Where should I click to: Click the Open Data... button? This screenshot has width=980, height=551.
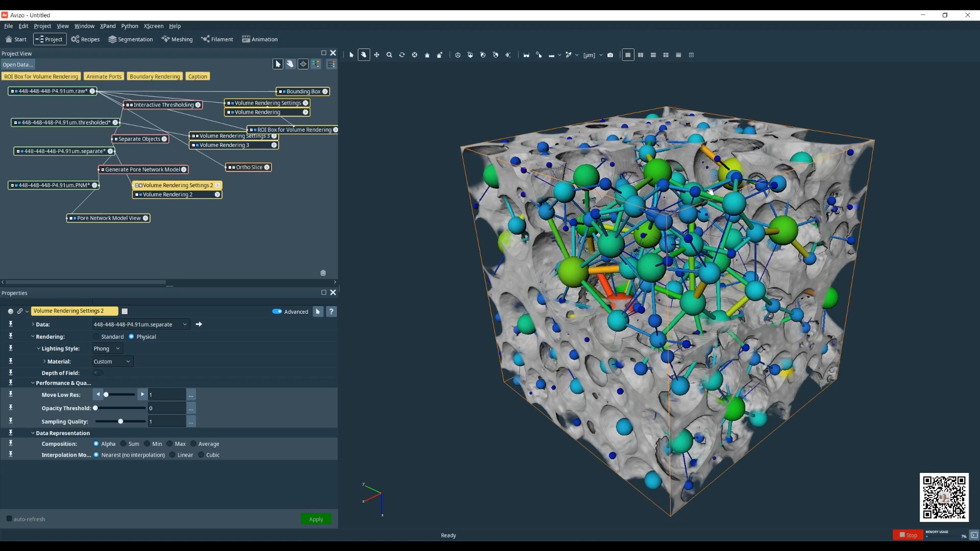[18, 65]
